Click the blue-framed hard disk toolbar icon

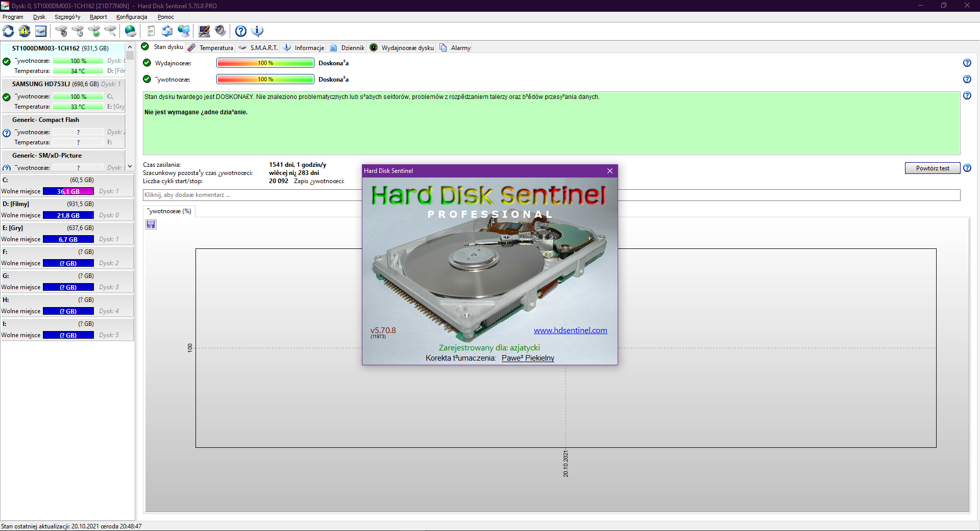click(x=41, y=31)
